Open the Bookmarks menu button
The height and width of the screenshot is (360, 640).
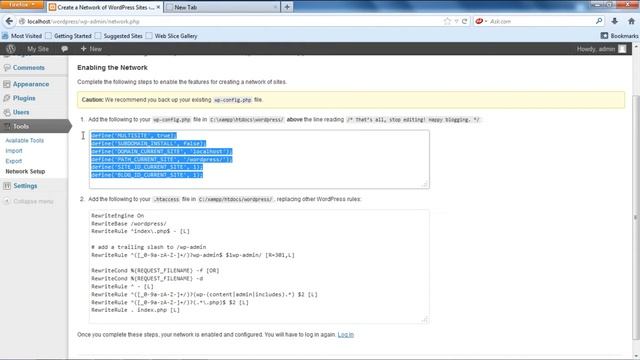pyautogui.click(x=619, y=36)
